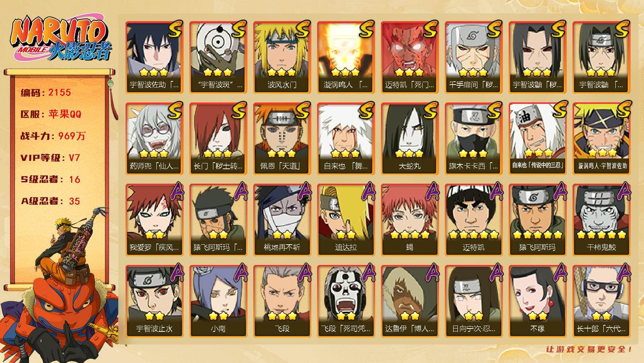Choose the 干柿鬼鲛 character card
644x363 pixels.
[601, 220]
